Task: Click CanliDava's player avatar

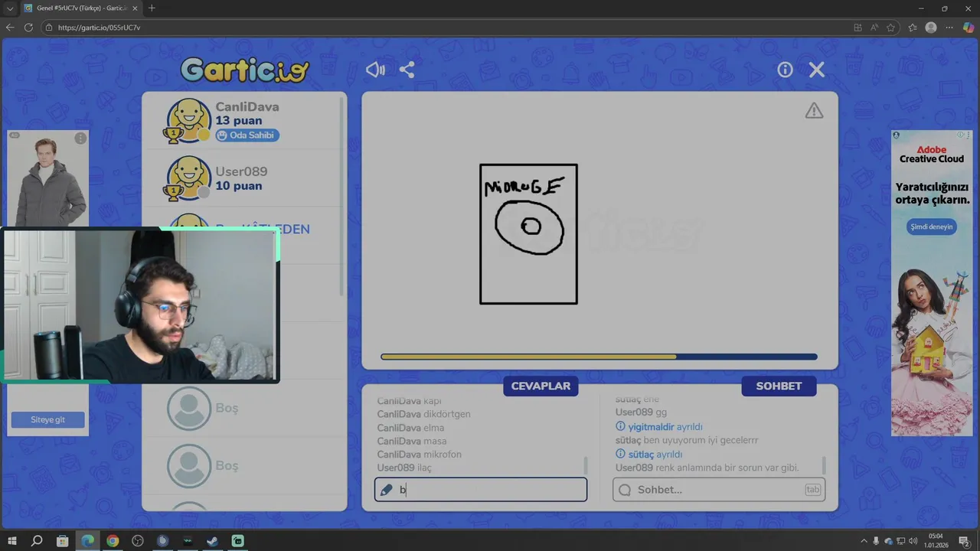Action: 188,120
